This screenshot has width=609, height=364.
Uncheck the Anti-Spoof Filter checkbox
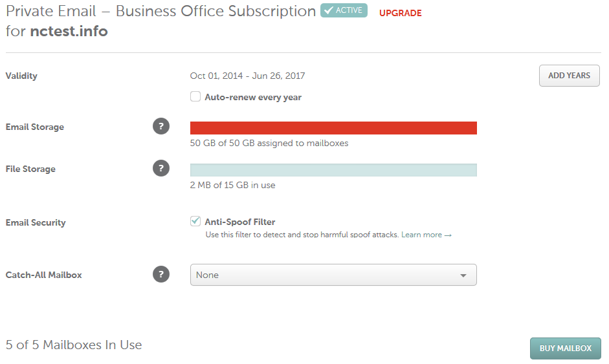click(195, 221)
